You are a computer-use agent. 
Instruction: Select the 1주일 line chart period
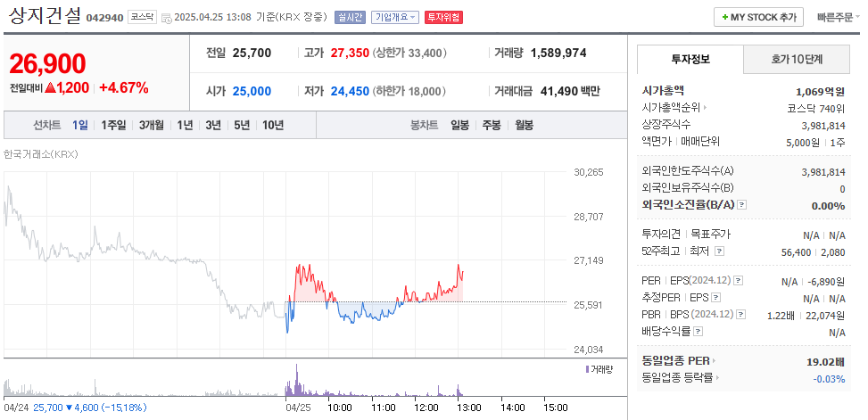pos(113,126)
